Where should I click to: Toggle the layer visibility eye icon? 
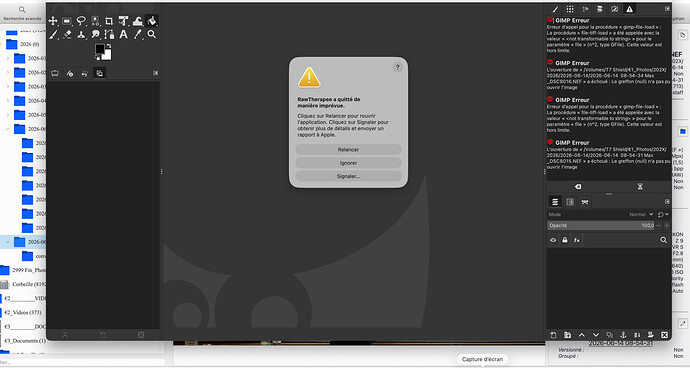click(x=553, y=240)
